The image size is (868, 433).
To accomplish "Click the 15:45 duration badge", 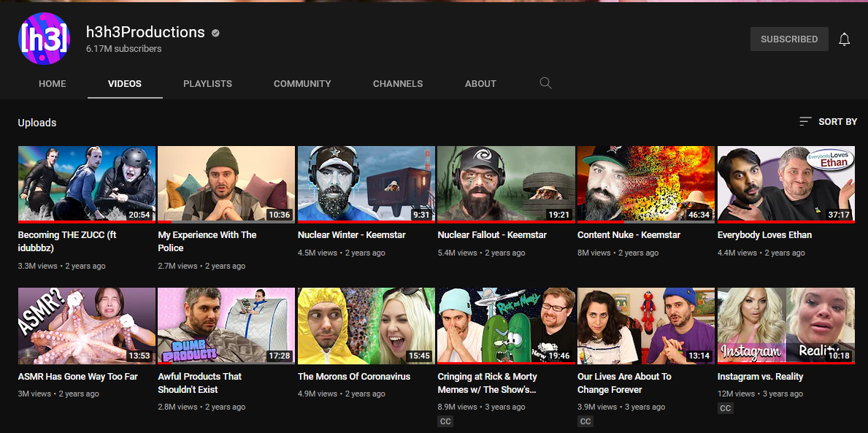I will [x=419, y=356].
